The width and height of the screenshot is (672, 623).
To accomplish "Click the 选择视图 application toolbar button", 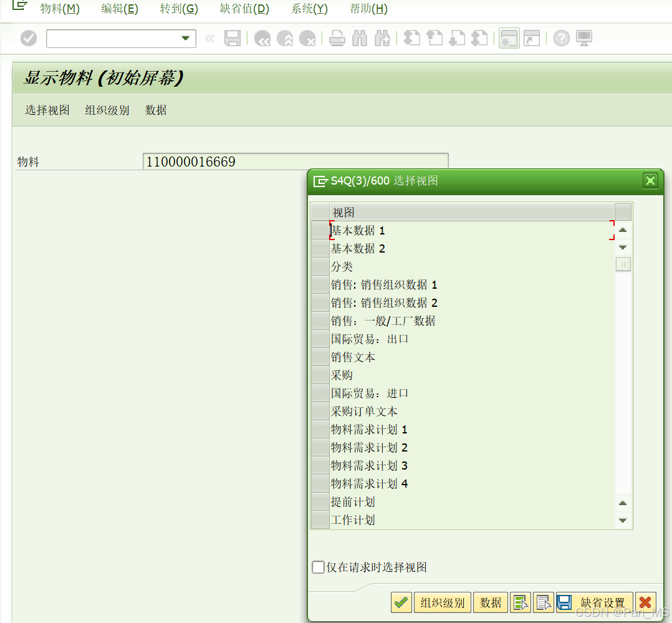I will click(x=47, y=110).
